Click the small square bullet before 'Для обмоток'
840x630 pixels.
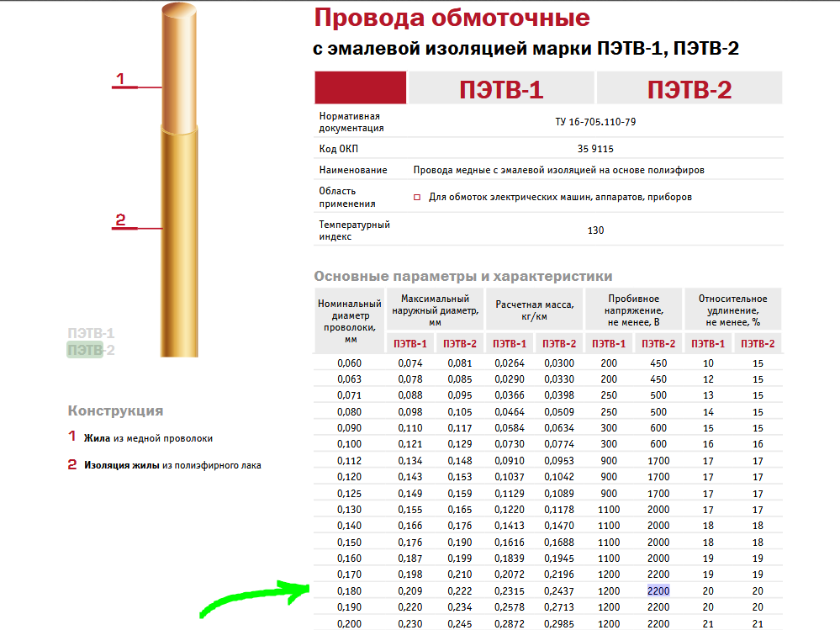pos(417,198)
